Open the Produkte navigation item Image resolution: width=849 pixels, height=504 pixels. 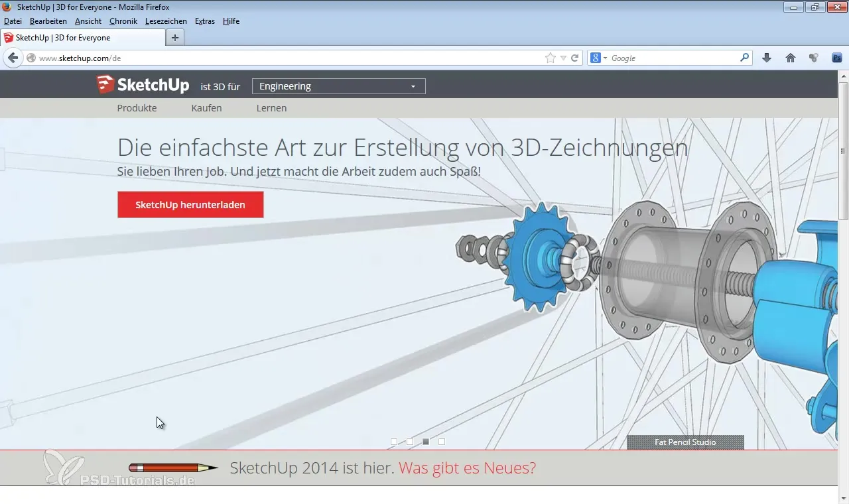coord(137,108)
